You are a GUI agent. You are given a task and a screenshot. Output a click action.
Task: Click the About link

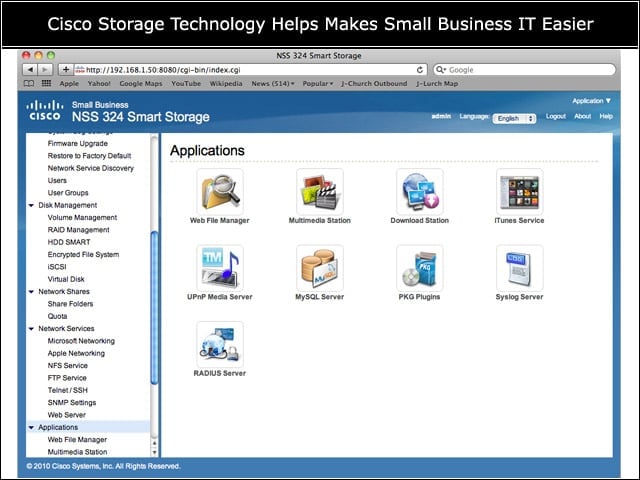[582, 116]
